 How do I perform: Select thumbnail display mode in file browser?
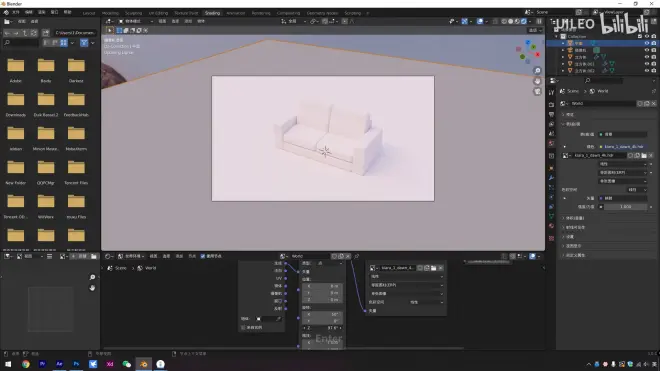[64, 43]
